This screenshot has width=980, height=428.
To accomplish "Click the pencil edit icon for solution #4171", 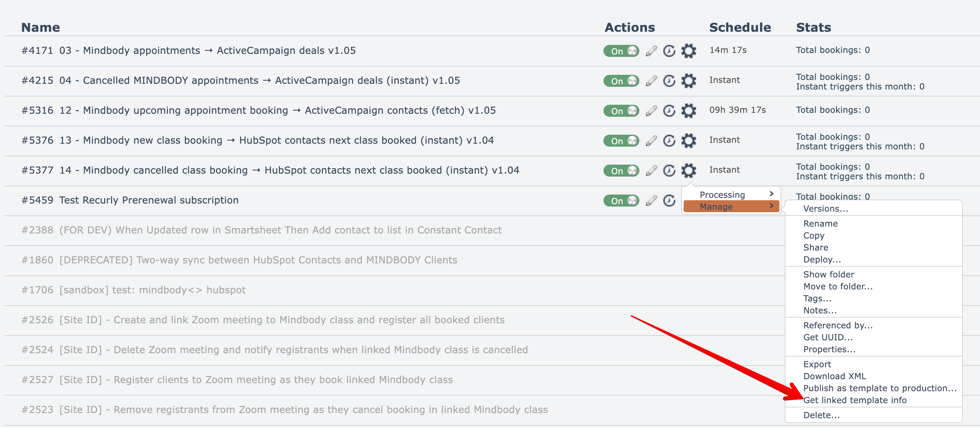I will click(651, 51).
